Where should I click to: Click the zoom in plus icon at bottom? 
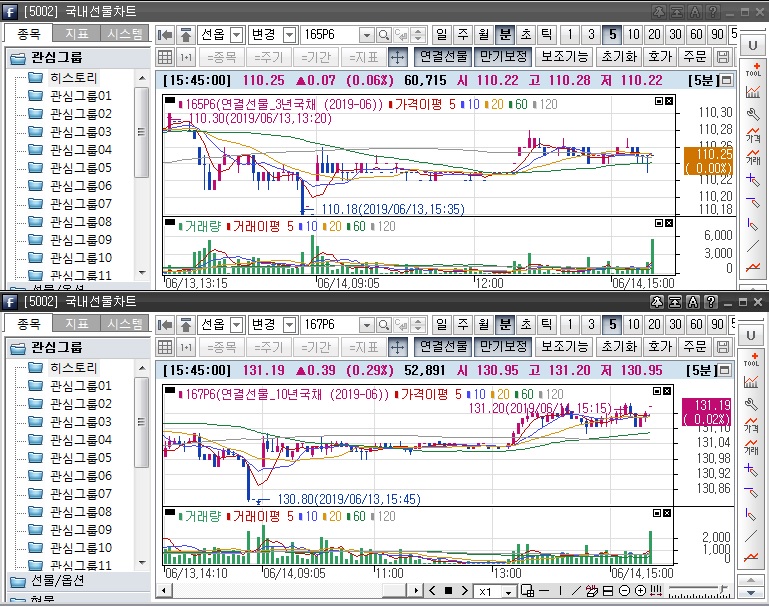click(x=639, y=591)
